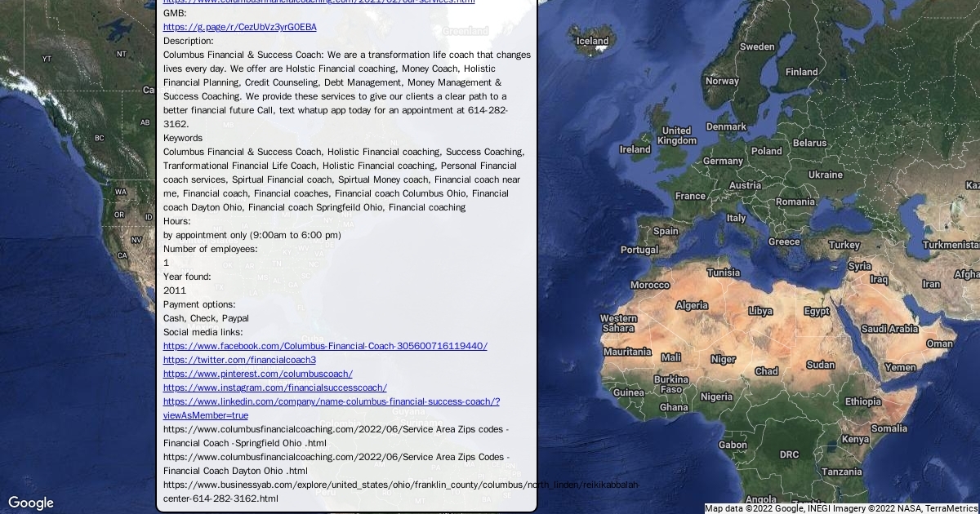Open the Facebook Columbus-Financial-Coach link

pos(325,346)
